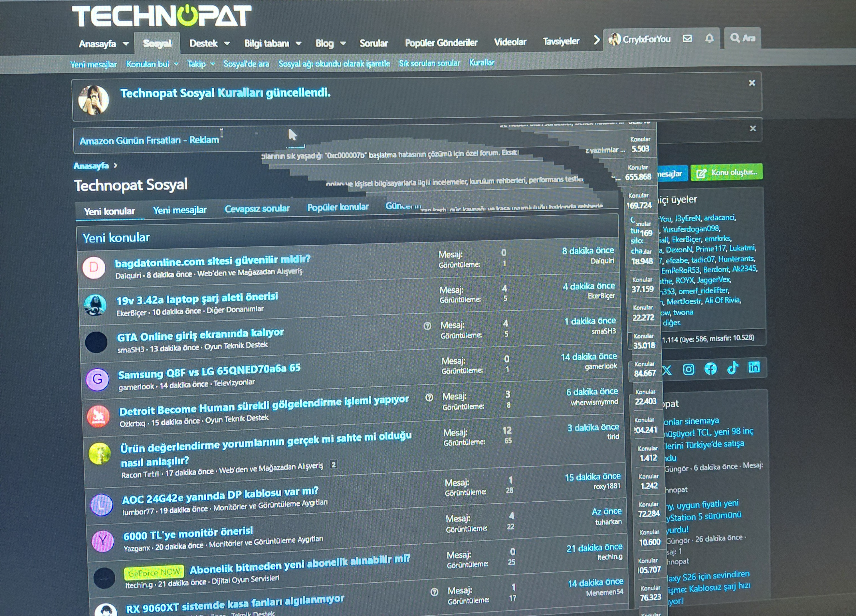The image size is (856, 616).
Task: Open Technopat's Instagram page
Action: (689, 369)
